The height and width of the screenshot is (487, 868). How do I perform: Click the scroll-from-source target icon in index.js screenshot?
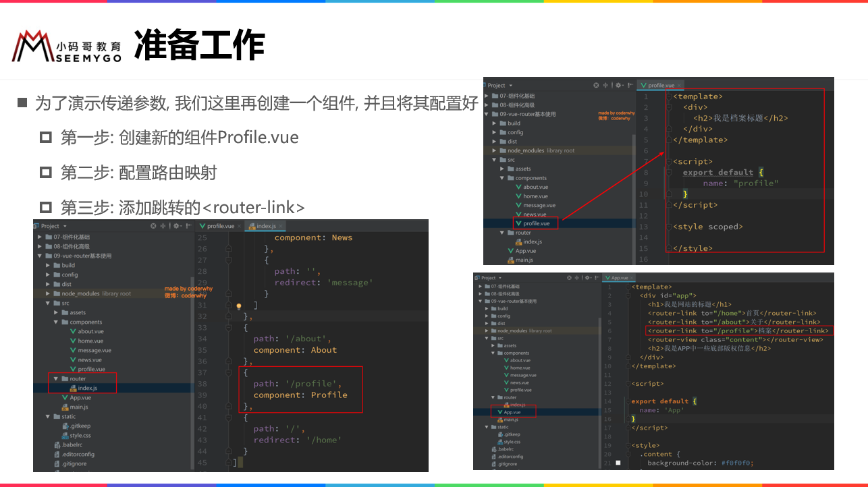(x=153, y=226)
